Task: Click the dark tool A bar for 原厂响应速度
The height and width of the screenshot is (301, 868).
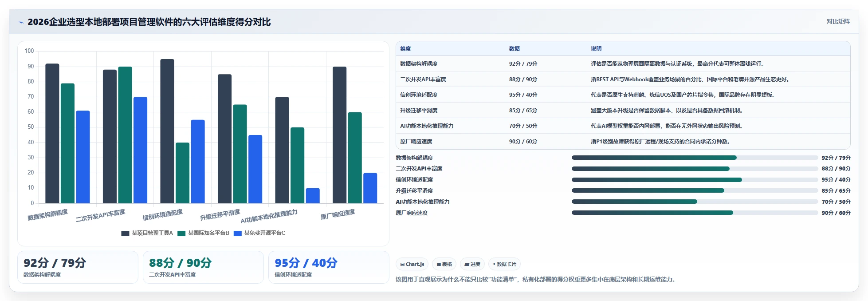Action: coord(339,135)
